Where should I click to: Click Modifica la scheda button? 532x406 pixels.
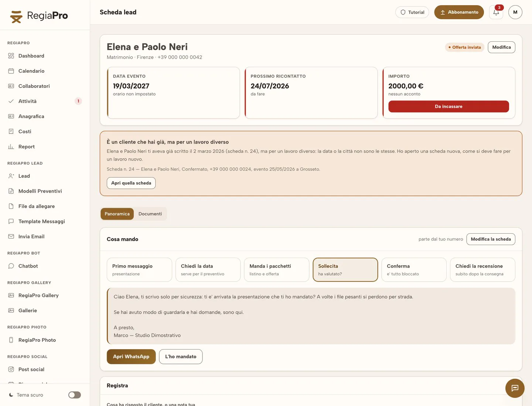(x=491, y=239)
